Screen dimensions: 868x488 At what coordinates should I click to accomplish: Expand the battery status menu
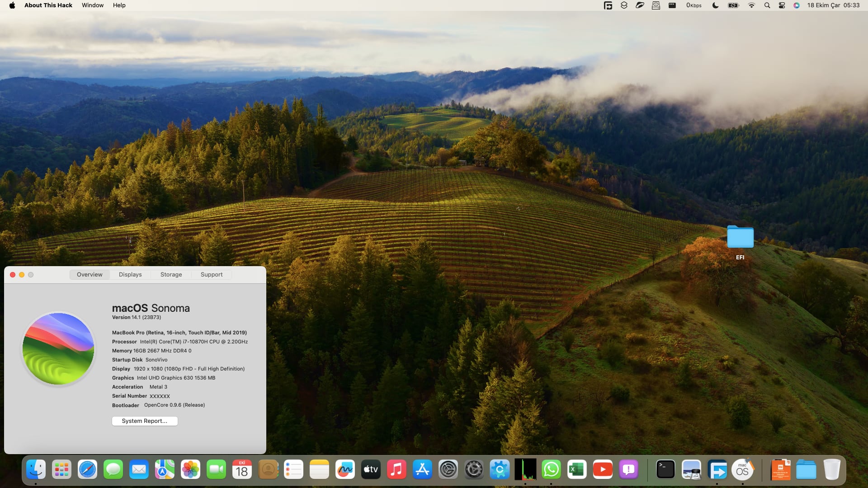click(x=733, y=5)
